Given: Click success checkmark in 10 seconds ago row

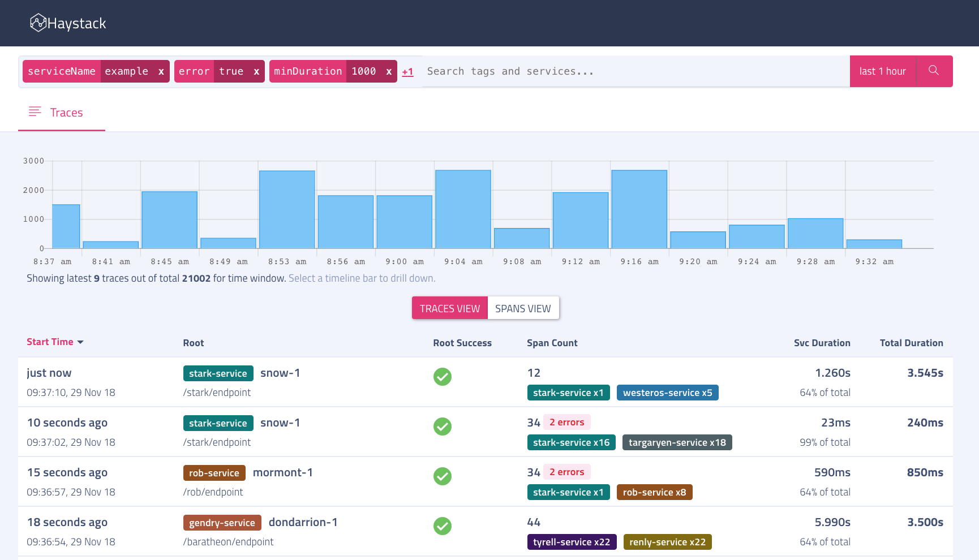Looking at the screenshot, I should coord(443,427).
